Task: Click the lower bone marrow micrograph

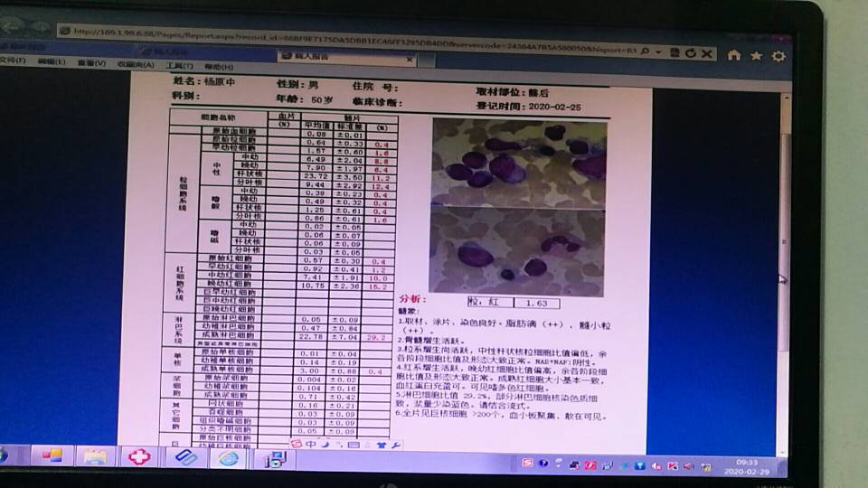Action: pos(517,252)
